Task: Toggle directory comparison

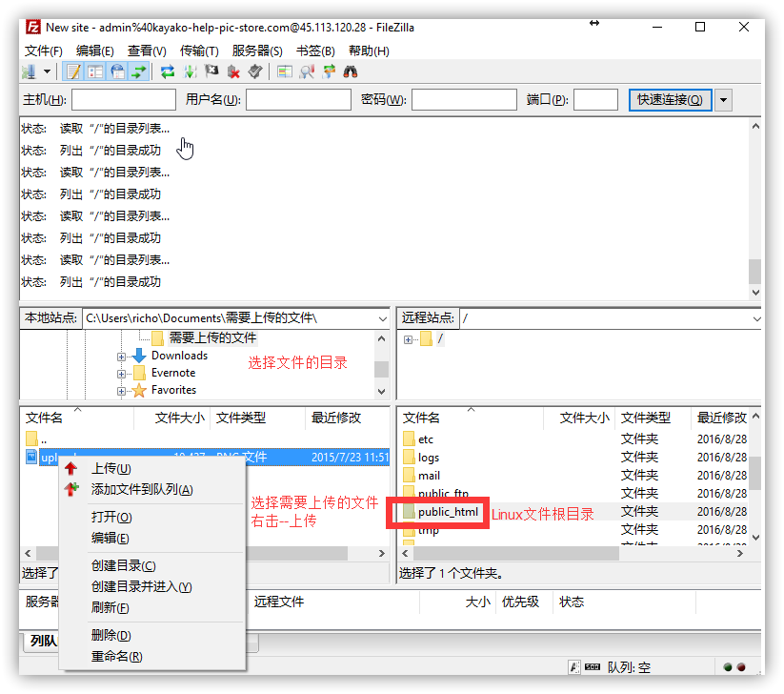Action: [x=307, y=72]
